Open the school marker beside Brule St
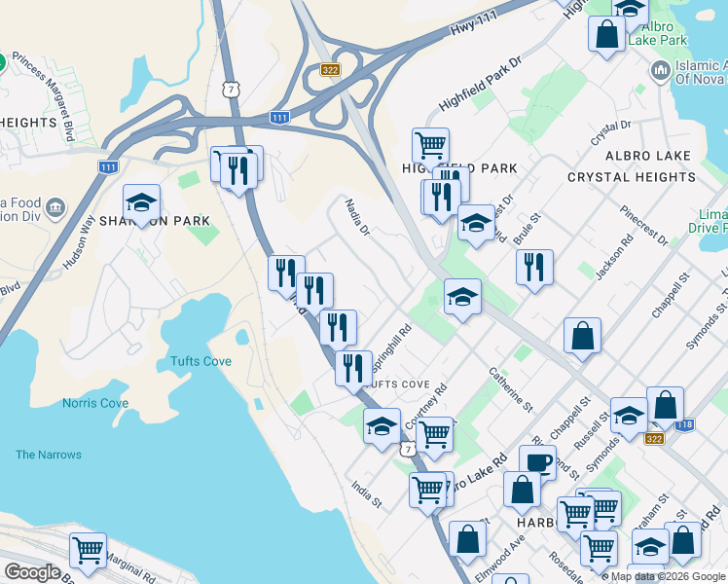 (476, 226)
